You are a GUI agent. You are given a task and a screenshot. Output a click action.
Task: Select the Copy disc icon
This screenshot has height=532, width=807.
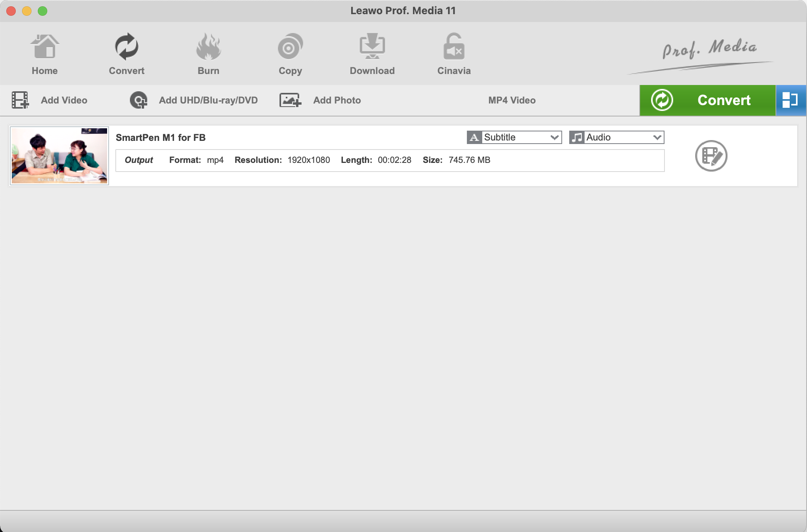point(290,47)
